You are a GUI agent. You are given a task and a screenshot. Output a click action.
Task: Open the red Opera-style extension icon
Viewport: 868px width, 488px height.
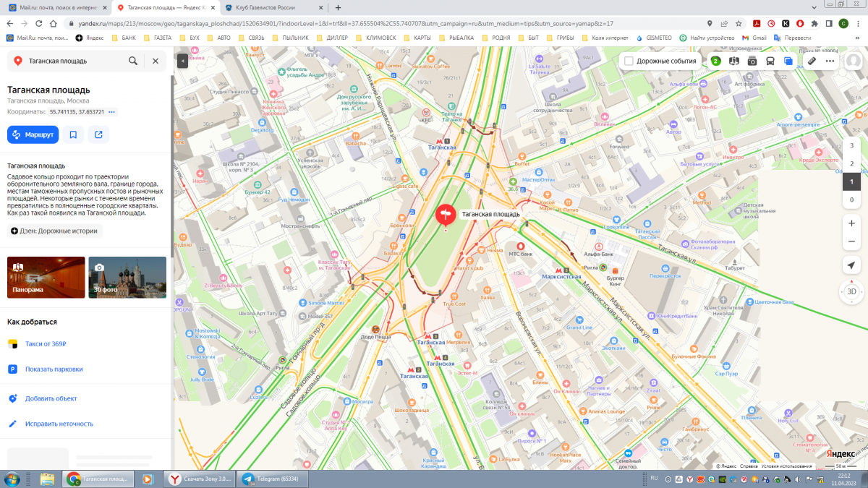771,23
